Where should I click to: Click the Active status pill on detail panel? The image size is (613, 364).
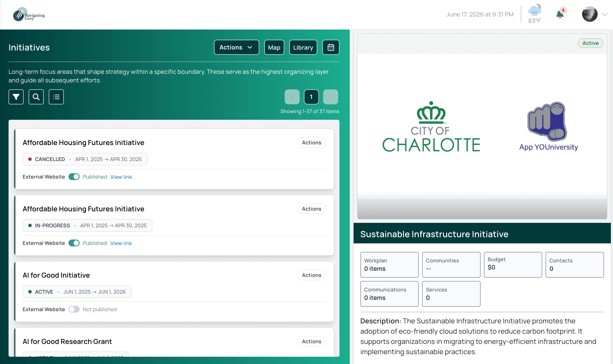(591, 43)
